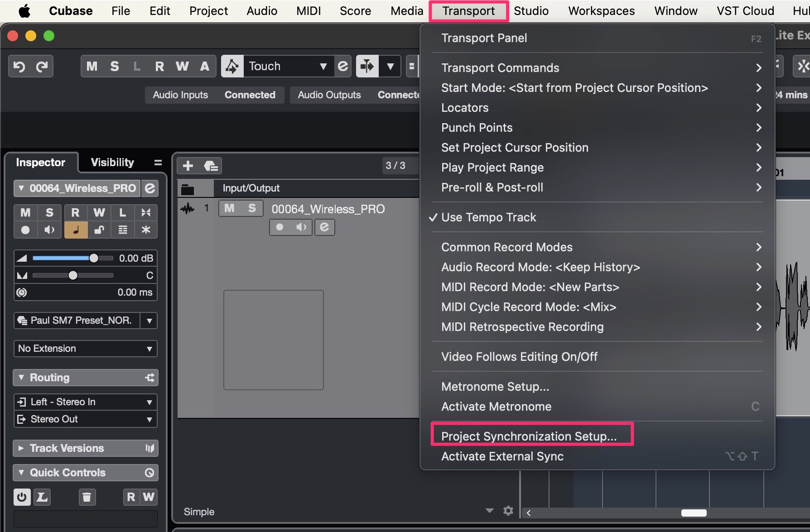The image size is (810, 532).
Task: Switch to the Visibility tab
Action: [x=112, y=163]
